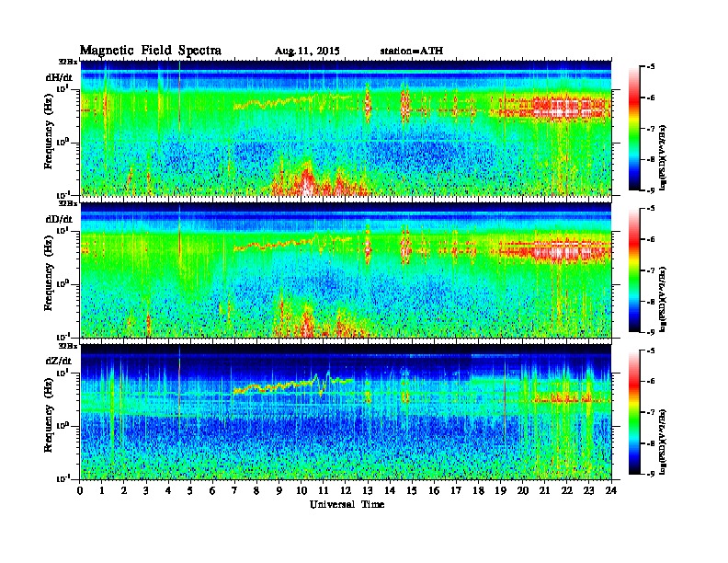This screenshot has width=728, height=563.
Task: Click the color bar beside the dZ/dt panel
Action: click(634, 412)
